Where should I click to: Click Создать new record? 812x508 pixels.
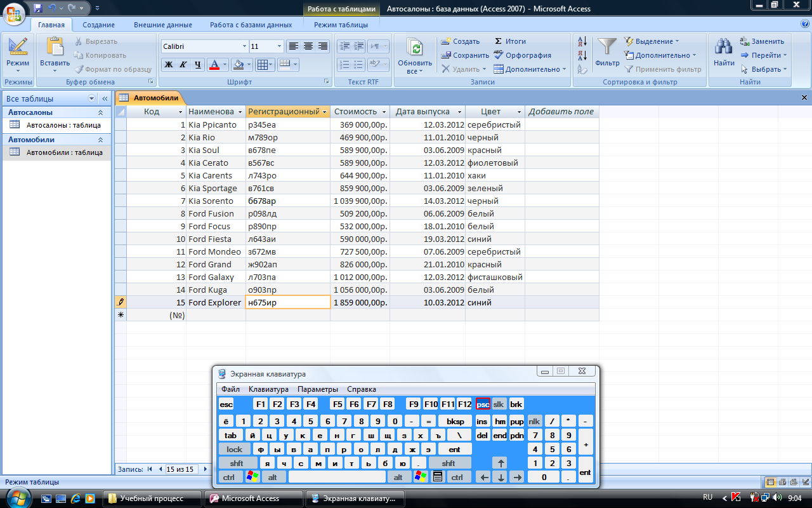coord(461,41)
